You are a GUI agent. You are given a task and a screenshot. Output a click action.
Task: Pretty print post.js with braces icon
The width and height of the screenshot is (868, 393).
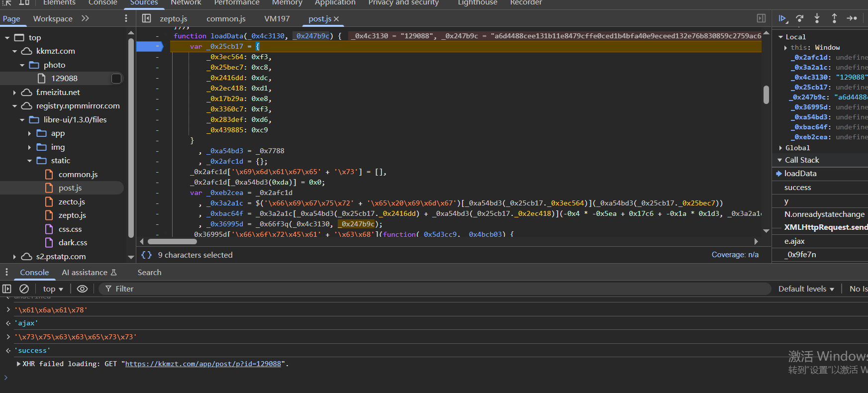[146, 255]
